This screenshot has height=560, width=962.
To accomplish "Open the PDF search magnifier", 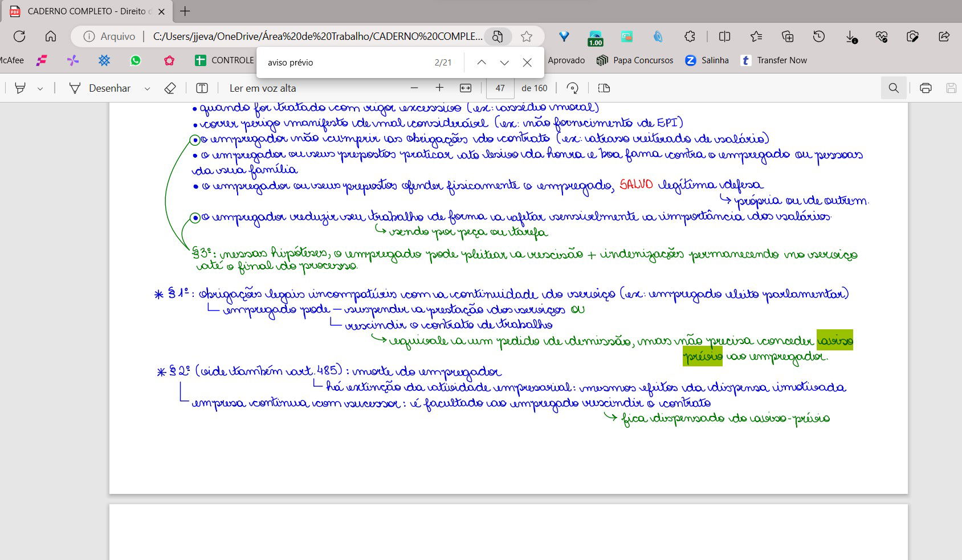I will pyautogui.click(x=893, y=88).
